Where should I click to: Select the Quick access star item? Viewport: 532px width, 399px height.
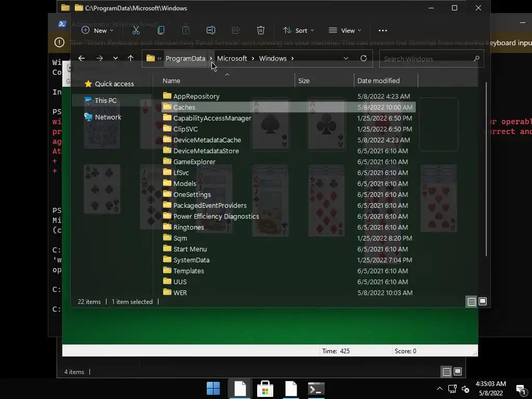(109, 84)
